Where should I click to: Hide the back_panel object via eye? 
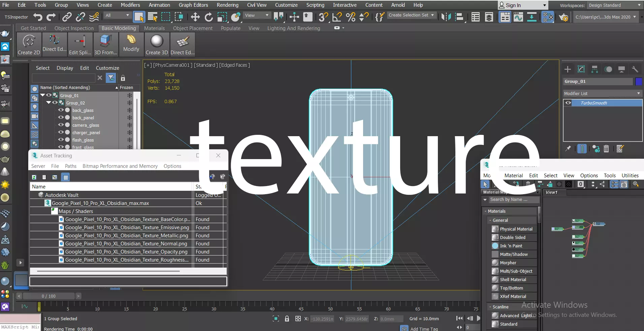61,118
